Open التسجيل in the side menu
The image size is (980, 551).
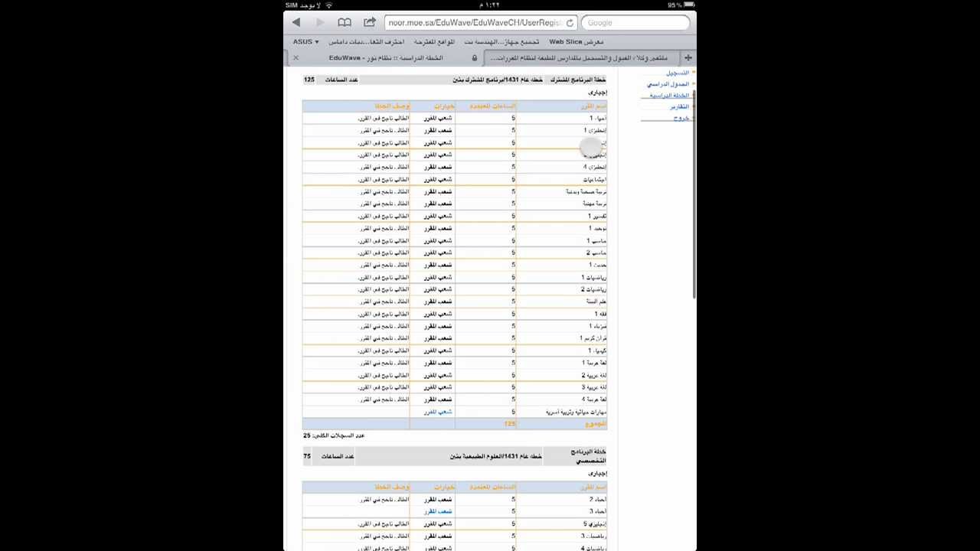click(677, 73)
